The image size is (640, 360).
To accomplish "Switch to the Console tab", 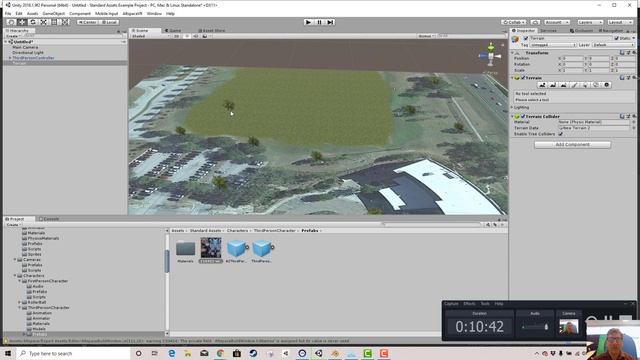I will tap(49, 219).
